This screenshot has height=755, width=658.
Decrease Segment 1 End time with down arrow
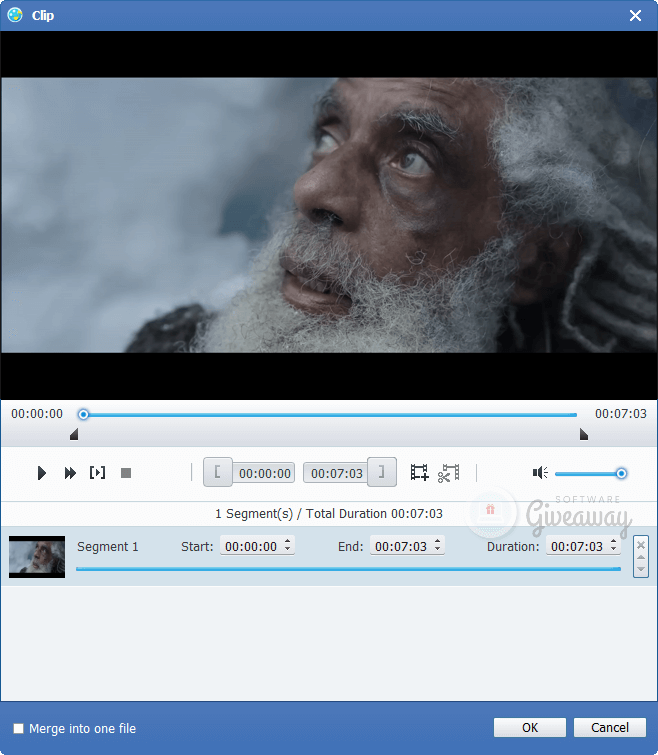[437, 550]
